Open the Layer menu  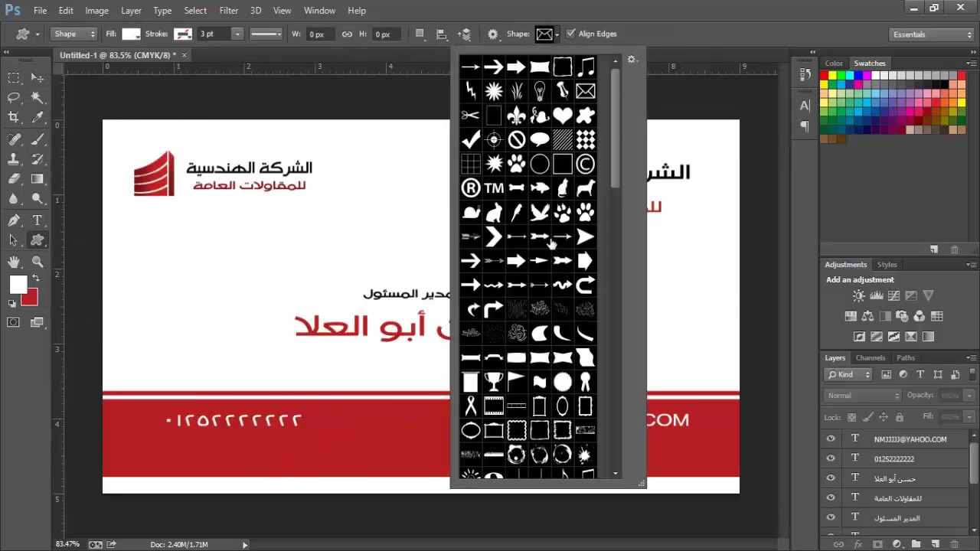(x=131, y=11)
